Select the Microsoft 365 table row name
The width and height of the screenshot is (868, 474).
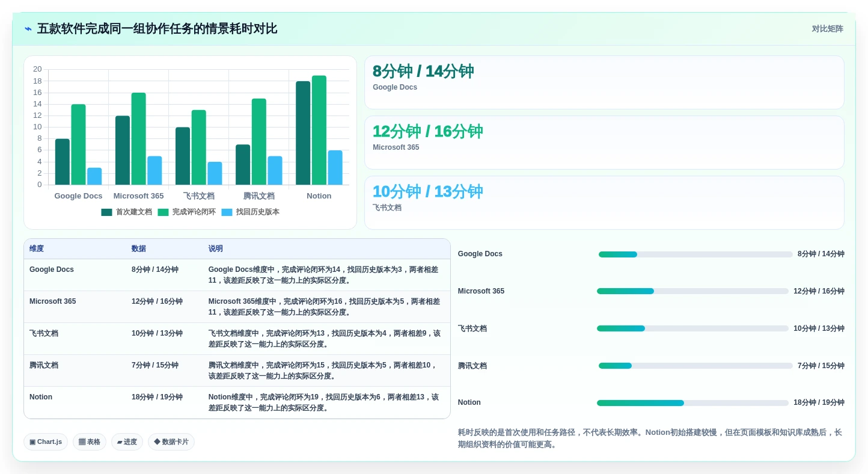click(x=53, y=301)
